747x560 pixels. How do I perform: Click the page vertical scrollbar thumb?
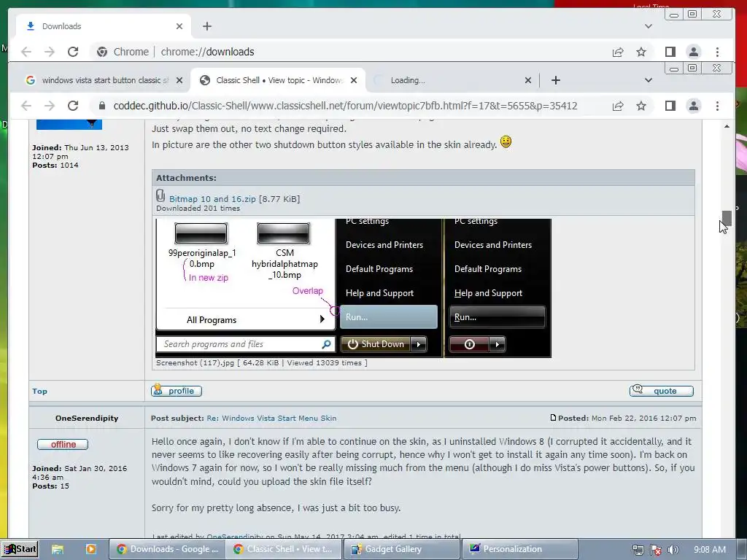[x=727, y=218]
